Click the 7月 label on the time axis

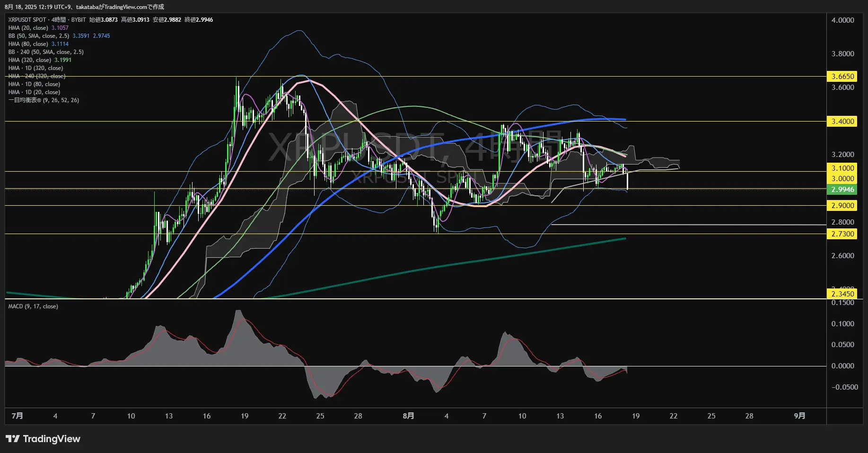click(x=17, y=416)
